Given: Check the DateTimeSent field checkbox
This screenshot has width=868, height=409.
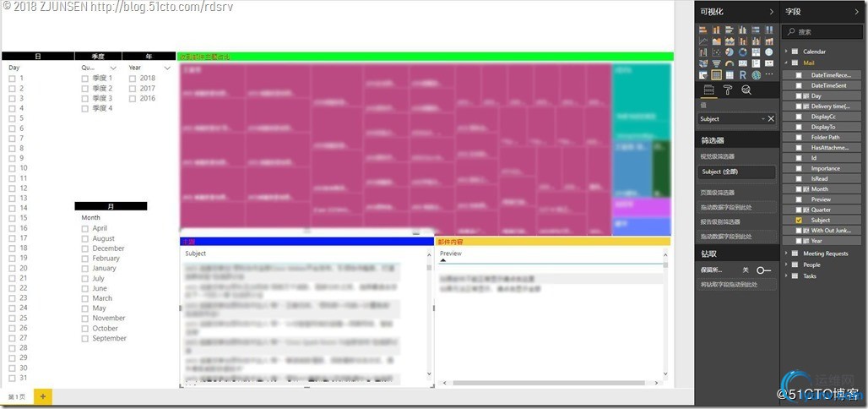Looking at the screenshot, I should (x=799, y=85).
